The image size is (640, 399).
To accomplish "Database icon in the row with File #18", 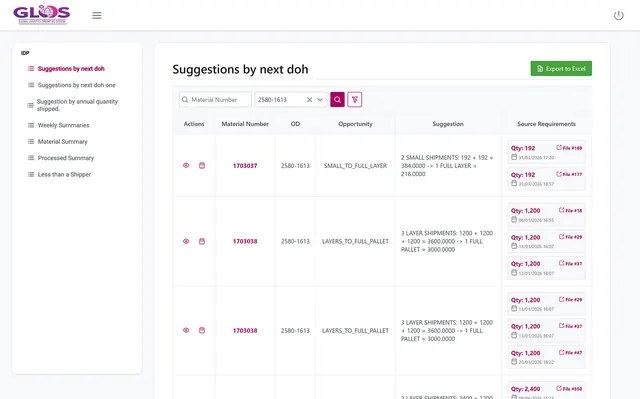I will 202,241.
